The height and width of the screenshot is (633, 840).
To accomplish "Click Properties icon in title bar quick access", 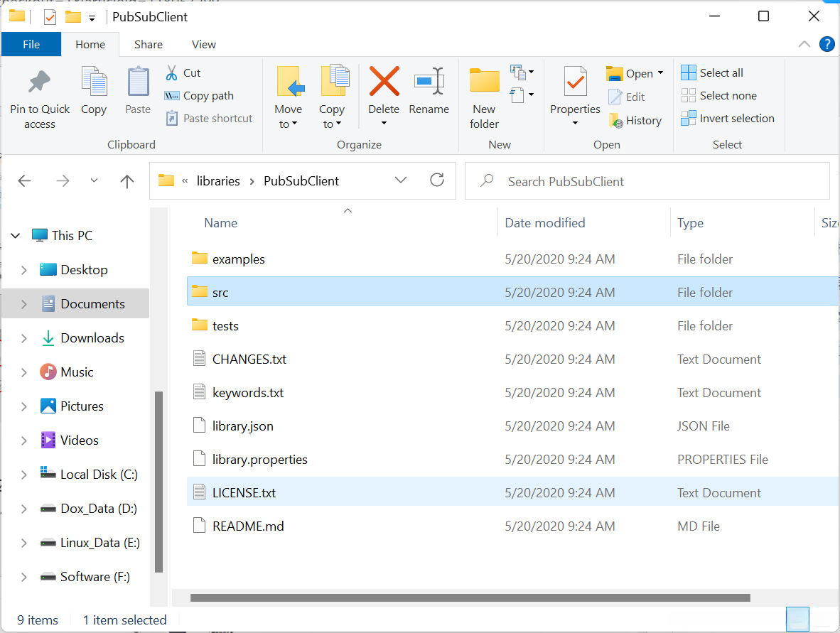I will click(x=50, y=17).
